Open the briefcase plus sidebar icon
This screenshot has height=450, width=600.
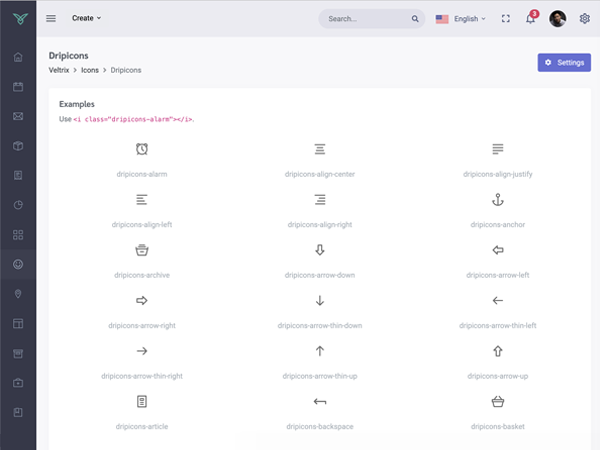18,383
